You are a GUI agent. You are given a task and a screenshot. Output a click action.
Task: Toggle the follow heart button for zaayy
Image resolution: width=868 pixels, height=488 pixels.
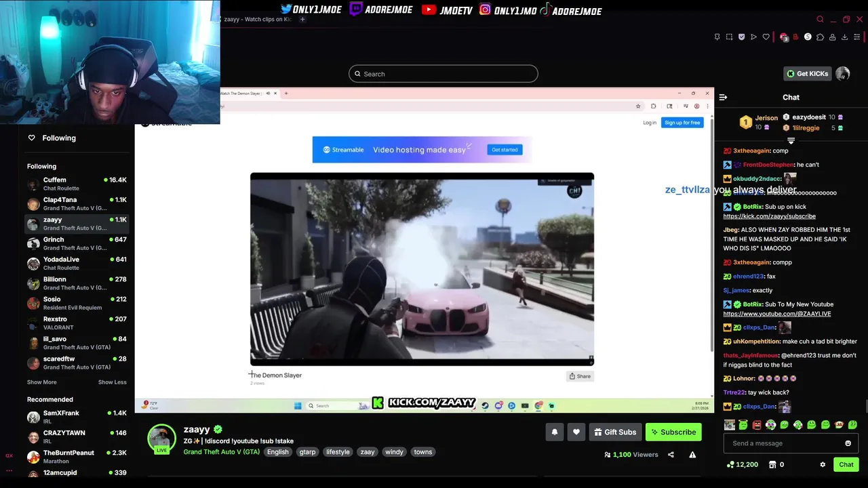point(576,432)
